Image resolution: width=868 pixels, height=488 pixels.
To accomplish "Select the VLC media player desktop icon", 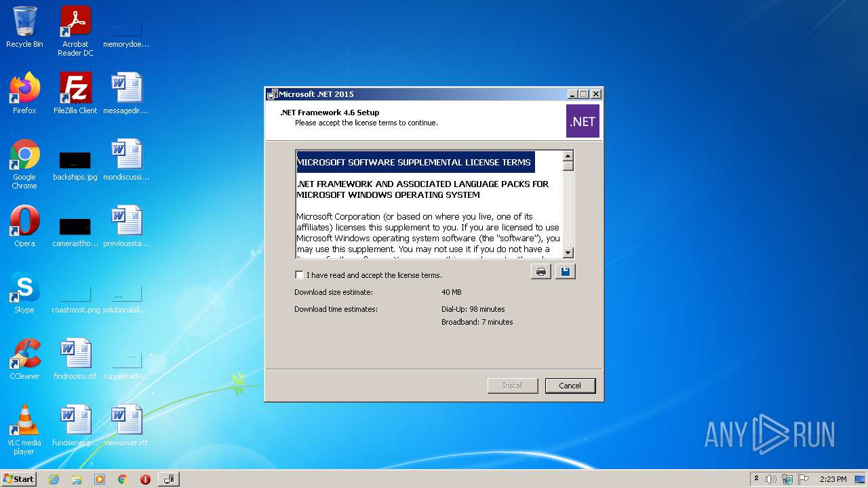I will tap(24, 430).
